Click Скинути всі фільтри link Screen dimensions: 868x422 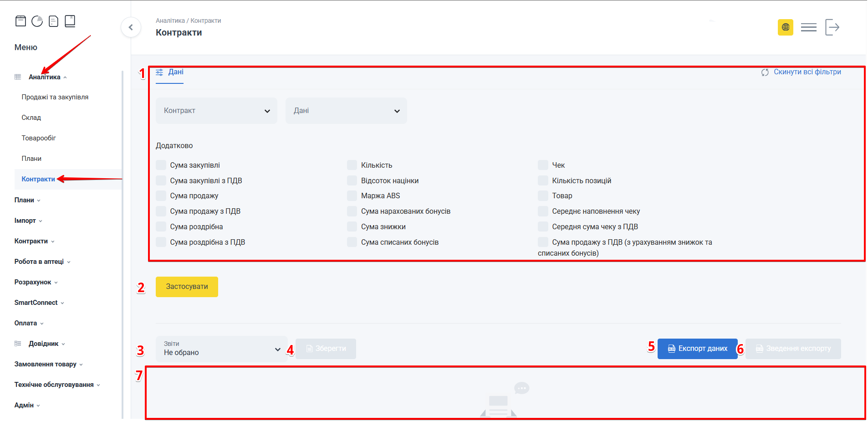tap(807, 72)
